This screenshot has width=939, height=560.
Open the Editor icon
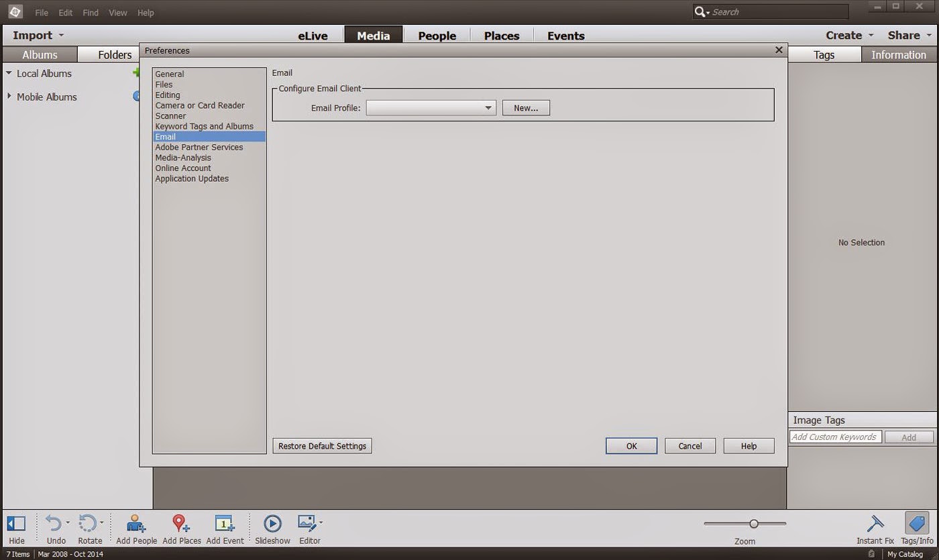pyautogui.click(x=307, y=522)
